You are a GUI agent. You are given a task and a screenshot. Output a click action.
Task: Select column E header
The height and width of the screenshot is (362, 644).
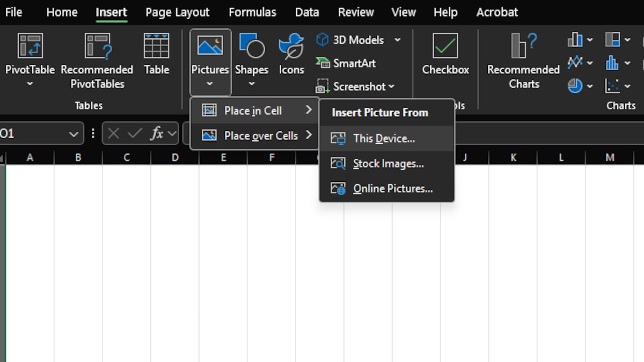pyautogui.click(x=223, y=158)
